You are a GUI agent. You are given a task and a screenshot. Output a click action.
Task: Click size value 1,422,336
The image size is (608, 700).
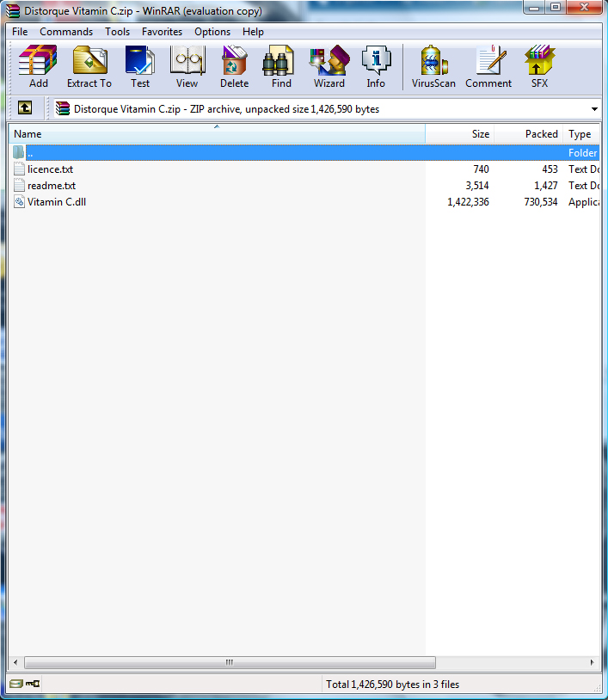468,202
